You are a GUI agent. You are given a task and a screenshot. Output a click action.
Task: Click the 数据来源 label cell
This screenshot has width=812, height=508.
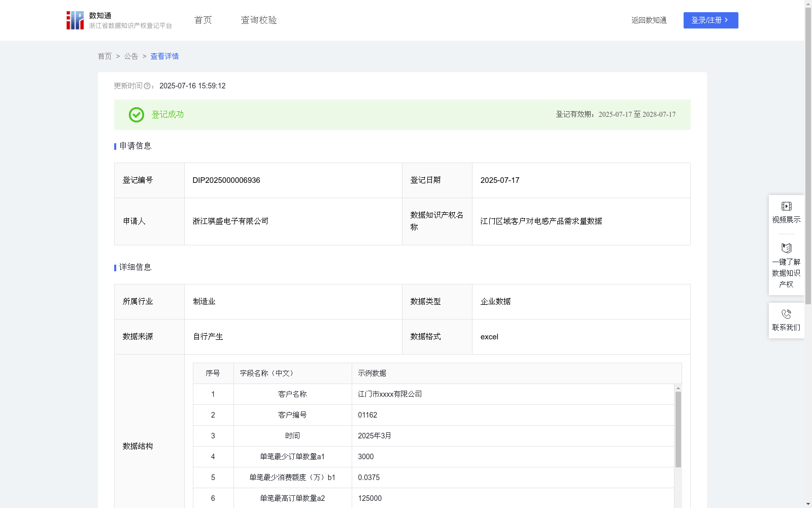[149, 337]
